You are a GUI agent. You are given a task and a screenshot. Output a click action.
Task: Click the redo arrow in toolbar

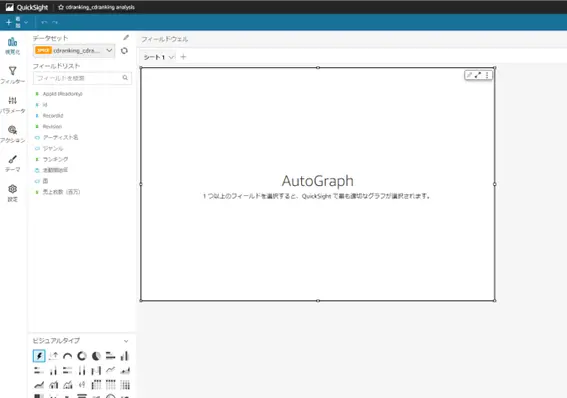[x=55, y=22]
